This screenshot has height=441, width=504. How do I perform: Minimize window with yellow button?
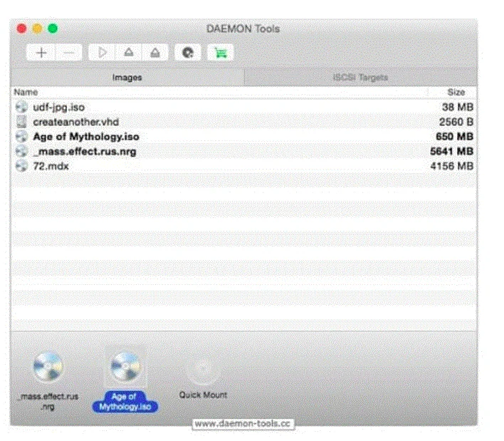(37, 28)
